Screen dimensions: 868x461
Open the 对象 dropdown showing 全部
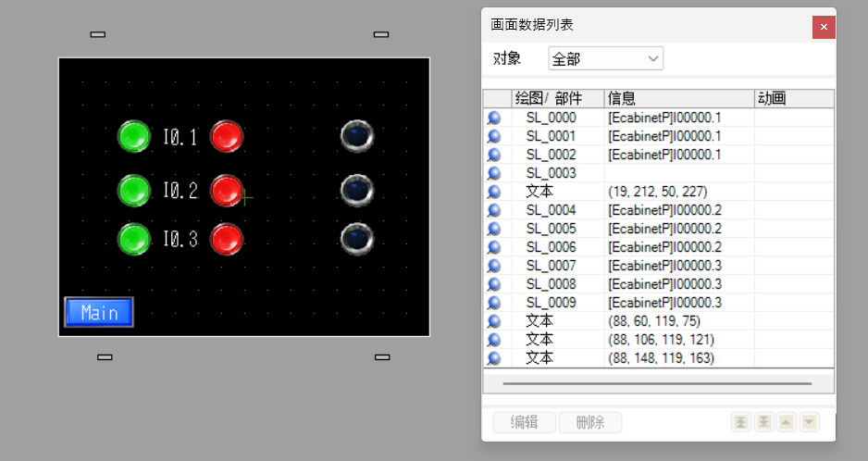pos(605,58)
